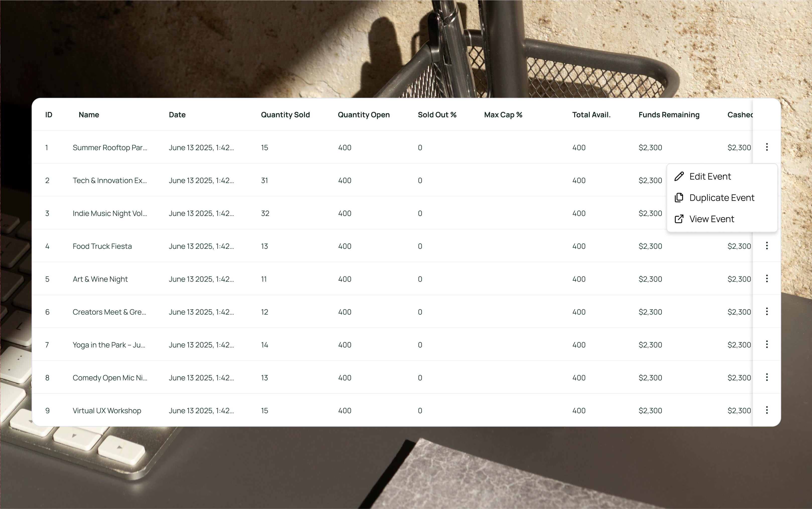The image size is (812, 509).
Task: Click quantity sold value 14
Action: click(x=265, y=345)
